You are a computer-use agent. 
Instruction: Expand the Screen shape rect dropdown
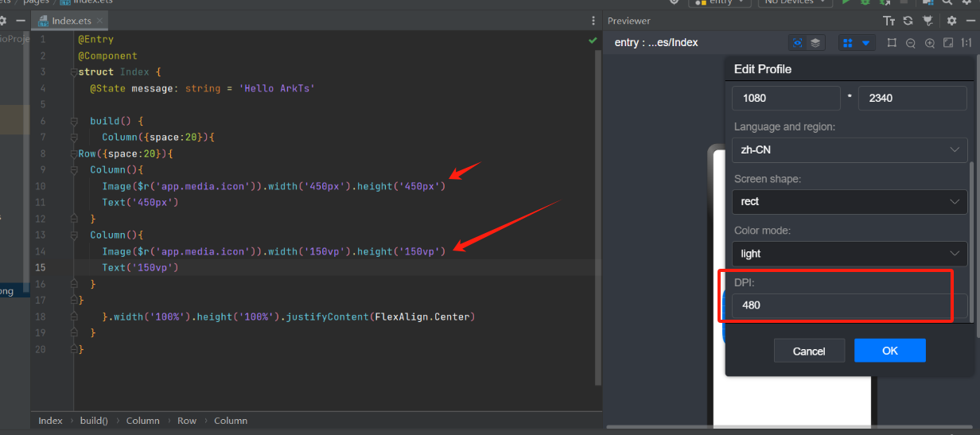[x=849, y=202]
